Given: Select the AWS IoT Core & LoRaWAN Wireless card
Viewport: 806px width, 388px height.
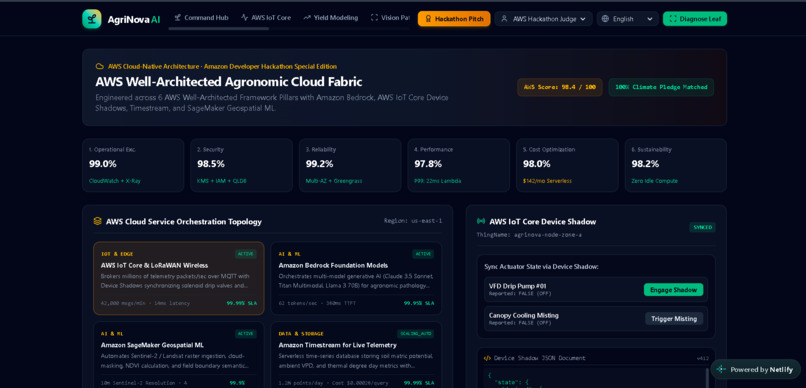Looking at the screenshot, I should coord(179,278).
